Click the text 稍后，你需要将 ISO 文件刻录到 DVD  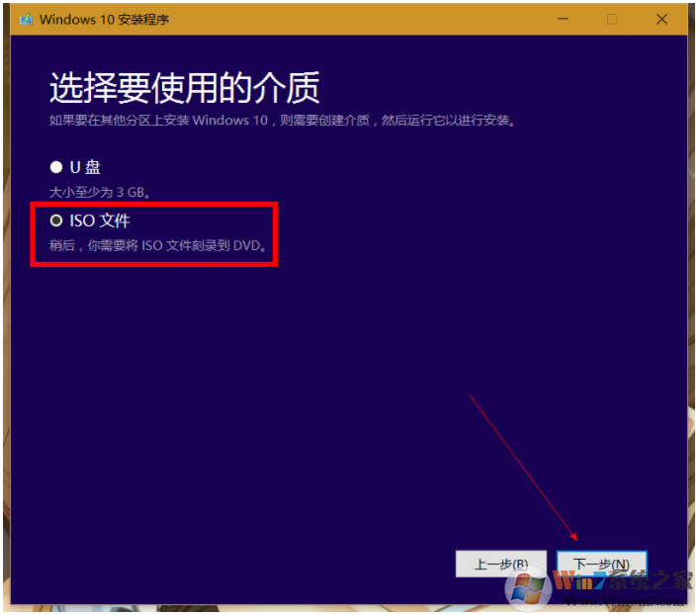[157, 245]
